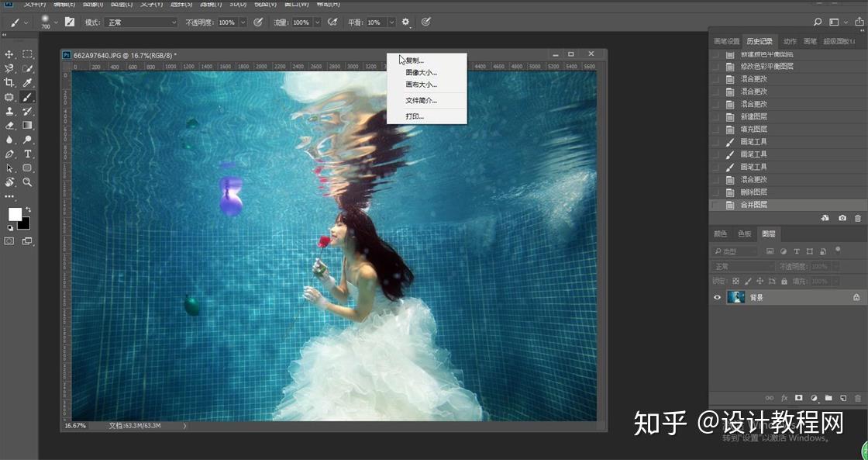
Task: Select the Move tool
Action: tap(9, 54)
